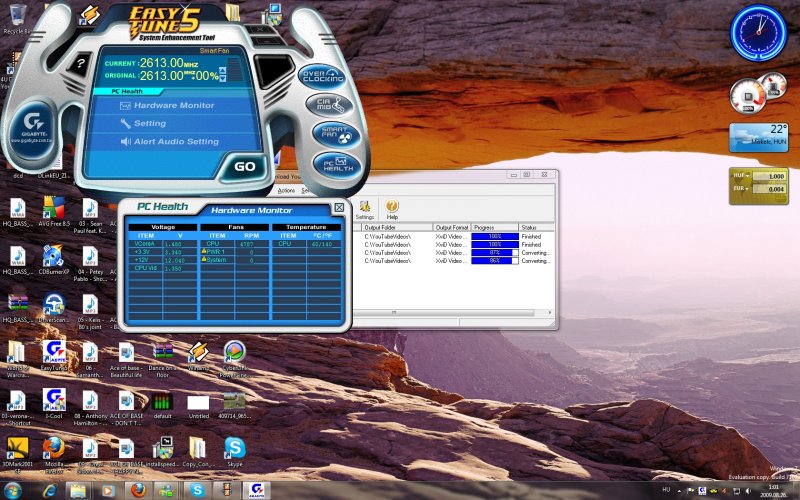The height and width of the screenshot is (500, 800).
Task: Click Help toolbar icon in converter window
Action: [x=392, y=210]
